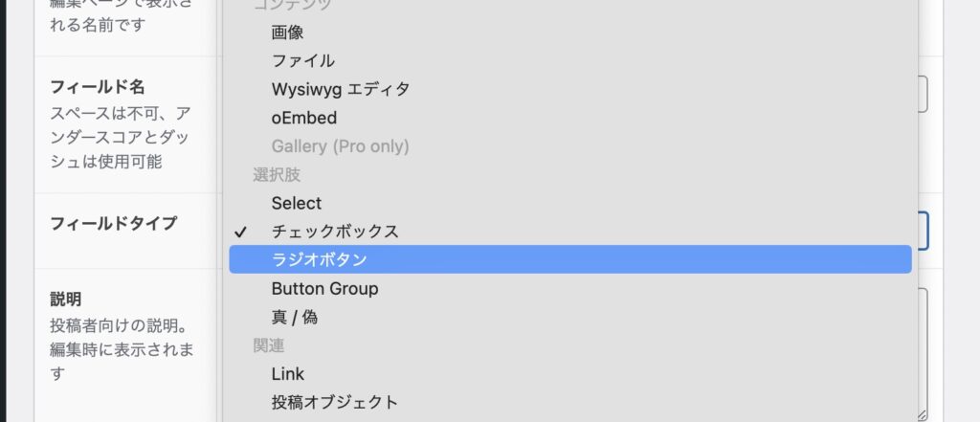Click the checkmark beside チェックボックス
The height and width of the screenshot is (422, 980).
pyautogui.click(x=241, y=232)
